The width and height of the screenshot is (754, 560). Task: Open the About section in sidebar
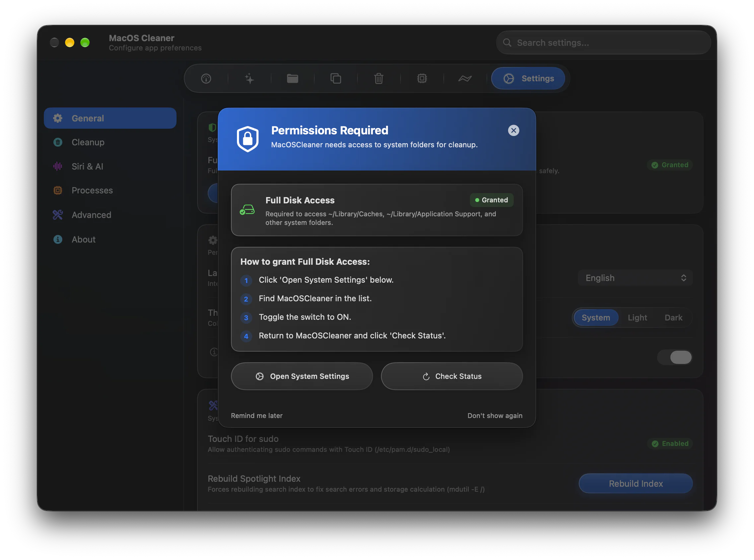point(110,239)
